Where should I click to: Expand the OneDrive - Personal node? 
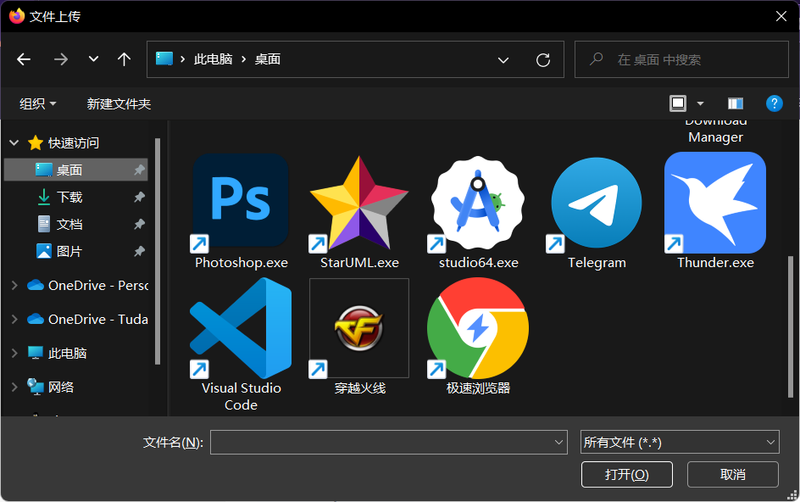pos(14,285)
